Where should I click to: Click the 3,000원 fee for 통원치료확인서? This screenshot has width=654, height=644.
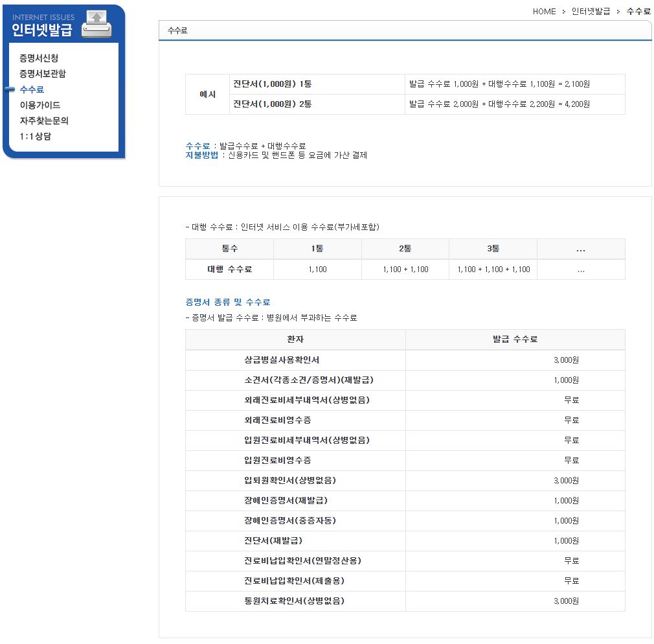tap(566, 601)
